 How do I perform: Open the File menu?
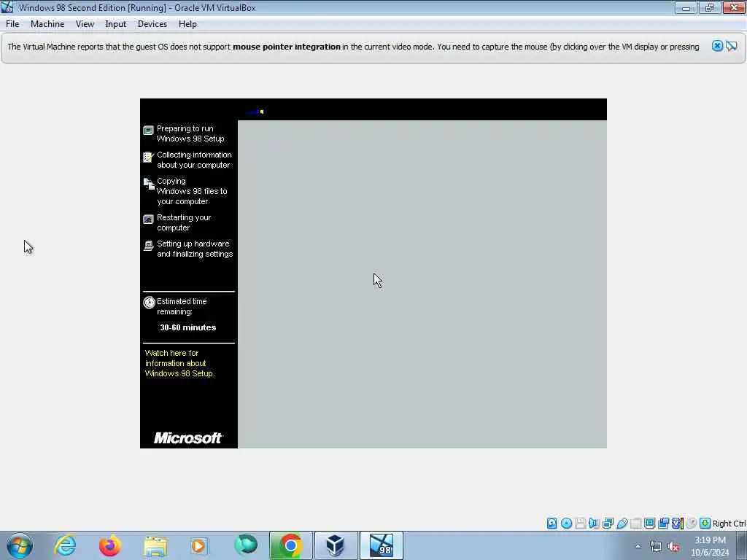pos(12,24)
